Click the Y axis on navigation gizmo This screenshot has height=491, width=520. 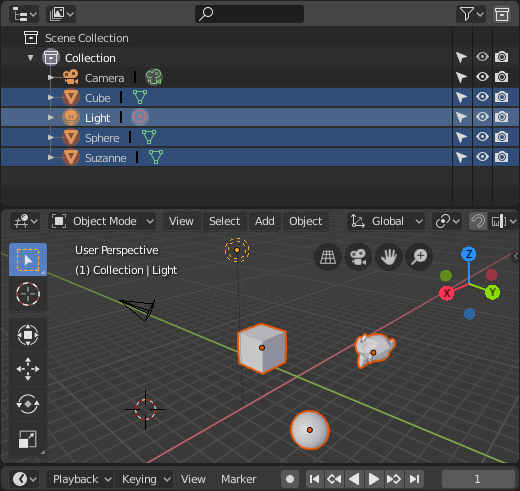tap(492, 292)
